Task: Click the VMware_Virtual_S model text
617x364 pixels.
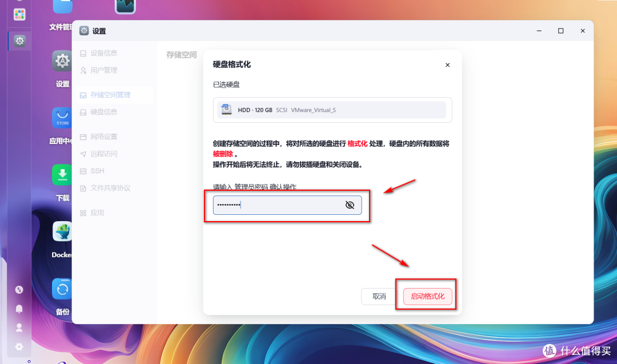Action: (x=313, y=110)
